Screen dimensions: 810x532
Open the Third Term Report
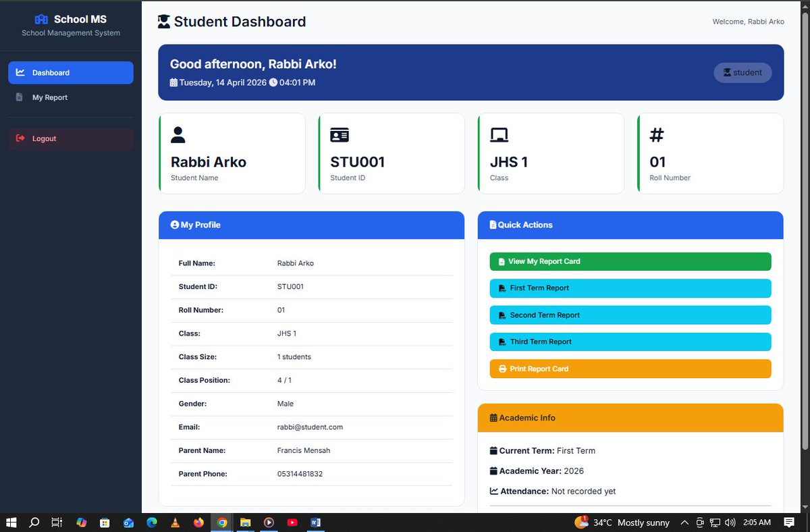point(630,342)
